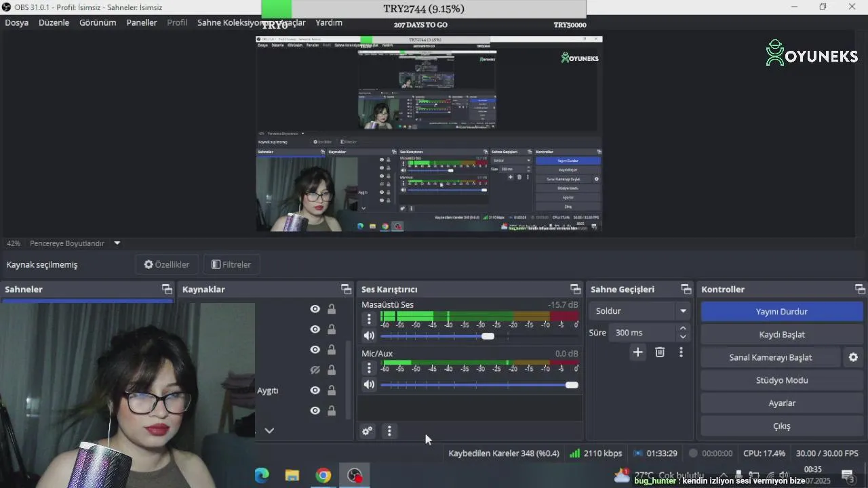Exit OBS with Çıkış button
The height and width of the screenshot is (488, 868).
[x=782, y=426]
